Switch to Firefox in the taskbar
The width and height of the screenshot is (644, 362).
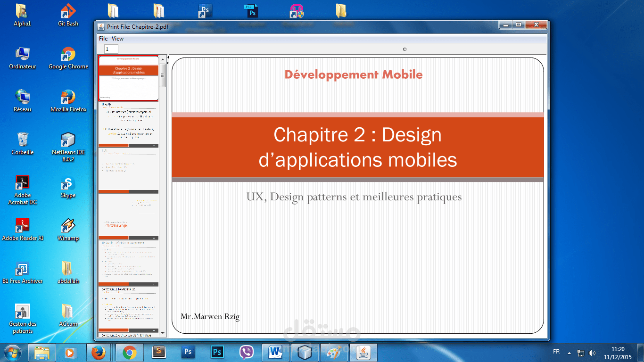(99, 352)
